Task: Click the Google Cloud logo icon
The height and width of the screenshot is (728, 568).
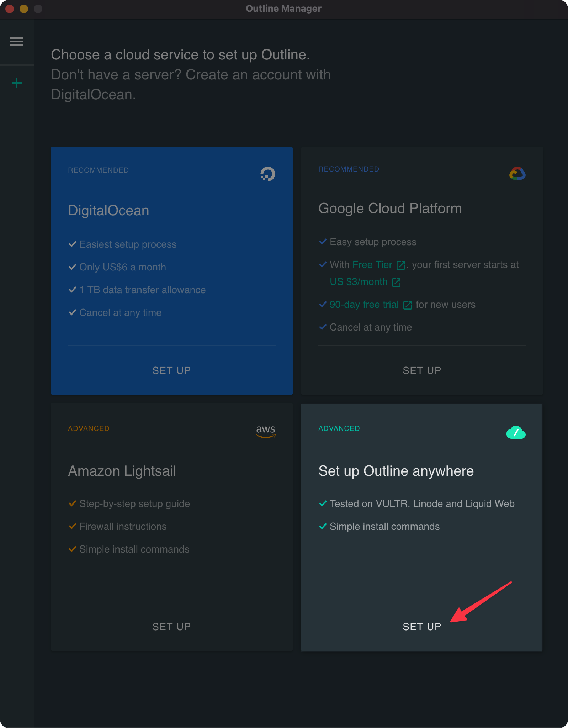Action: [x=517, y=173]
